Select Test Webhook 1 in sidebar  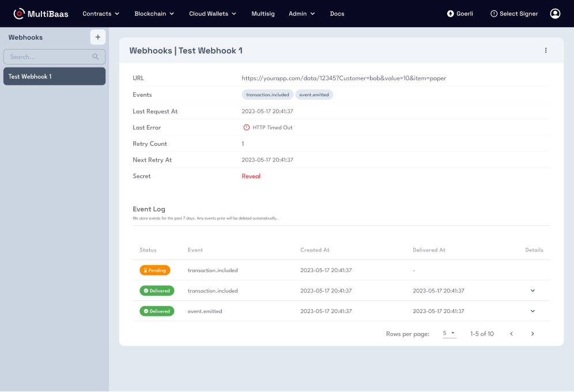54,76
